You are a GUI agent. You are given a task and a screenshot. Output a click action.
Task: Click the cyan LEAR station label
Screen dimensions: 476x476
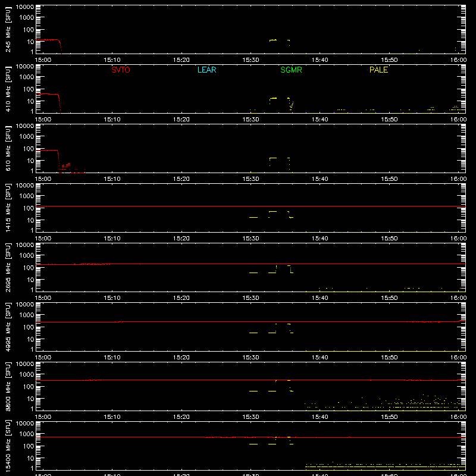[206, 70]
